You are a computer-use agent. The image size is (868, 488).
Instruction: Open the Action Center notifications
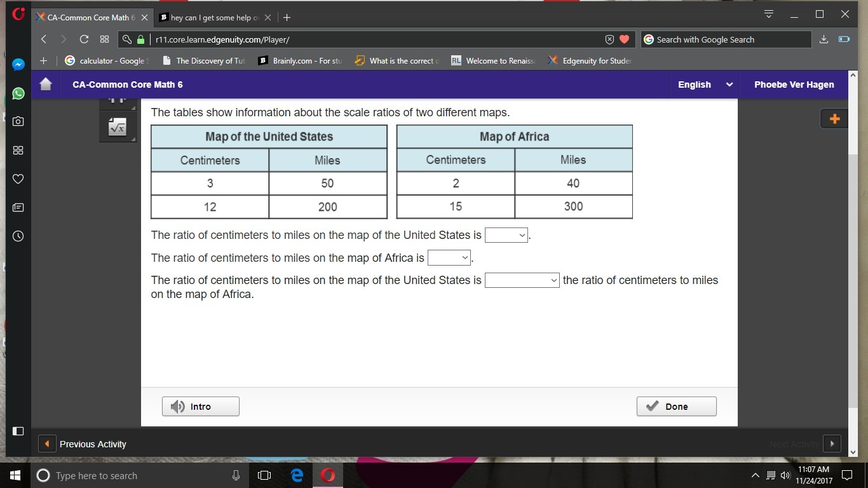click(846, 475)
